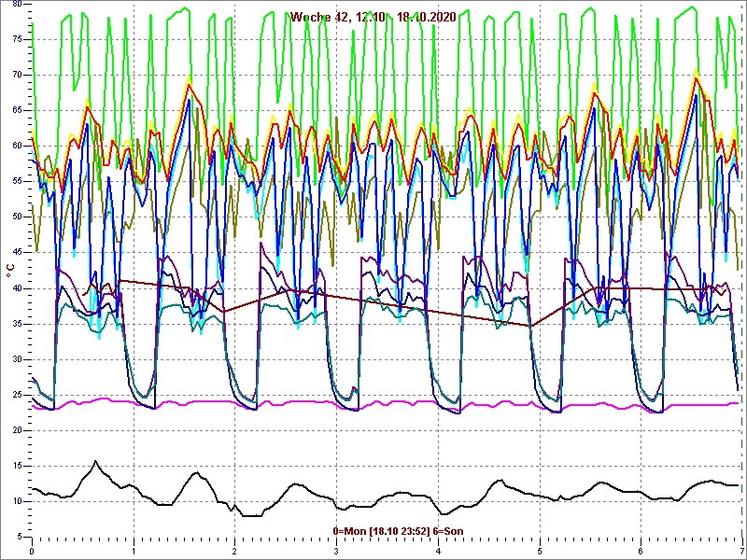Click x-axis day label '0'
This screenshot has height=560, width=747.
tap(32, 552)
